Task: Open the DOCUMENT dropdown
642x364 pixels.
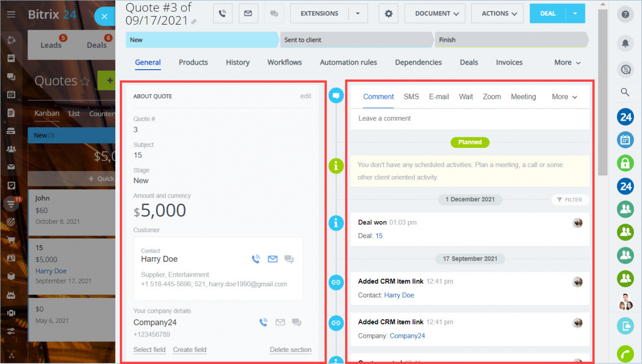Action: (435, 14)
